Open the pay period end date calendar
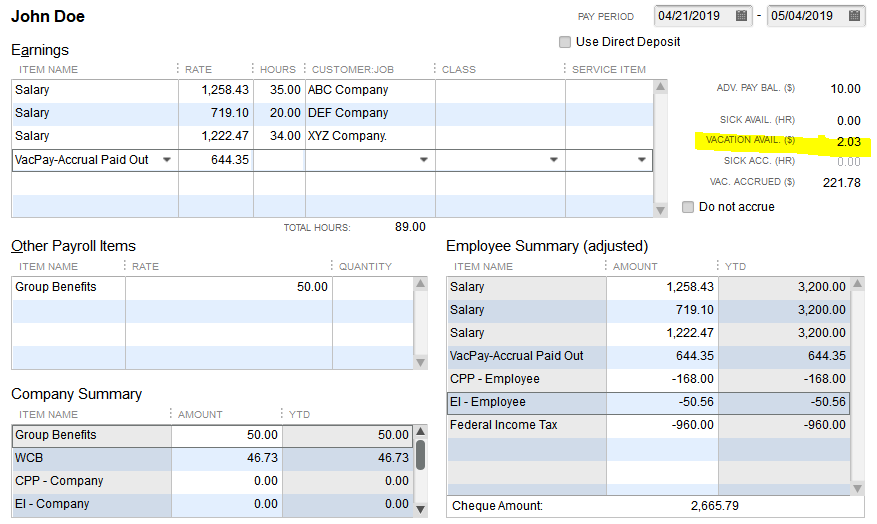This screenshot has width=877, height=524. pyautogui.click(x=855, y=16)
